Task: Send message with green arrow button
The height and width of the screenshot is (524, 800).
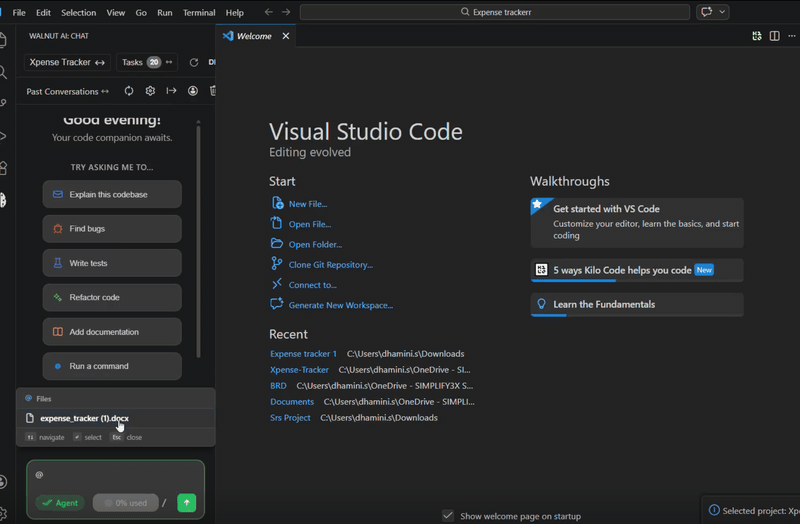Action: pos(187,503)
